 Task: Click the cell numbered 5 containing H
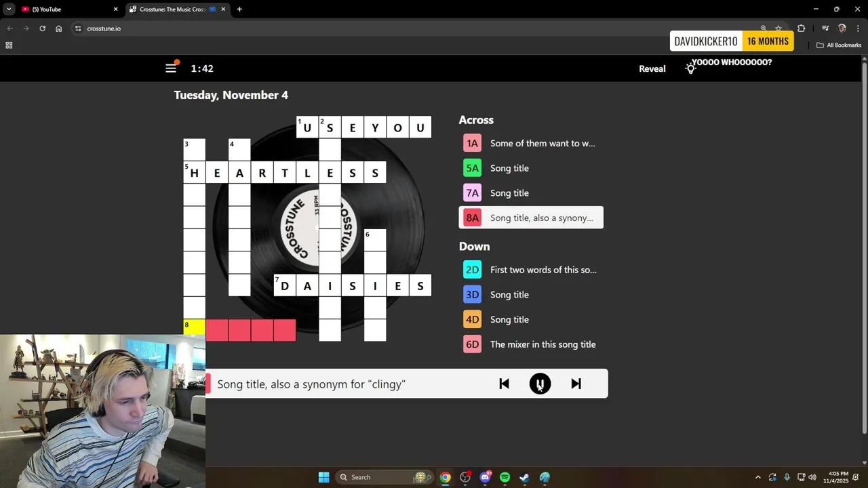pyautogui.click(x=194, y=172)
